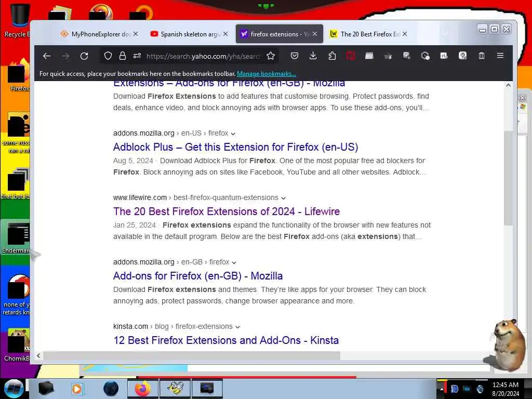
Task: Open the ChomikBox desktop icon
Action: pos(17,345)
